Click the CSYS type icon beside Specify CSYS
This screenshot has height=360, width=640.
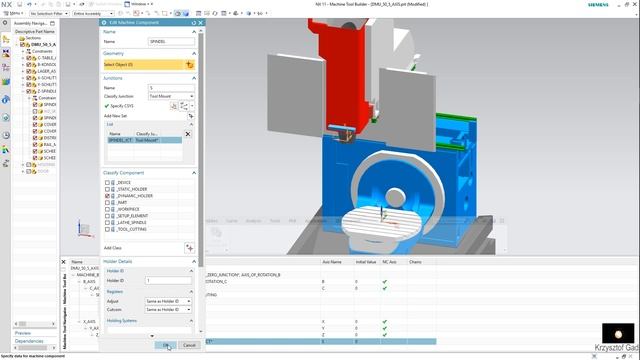pyautogui.click(x=184, y=106)
